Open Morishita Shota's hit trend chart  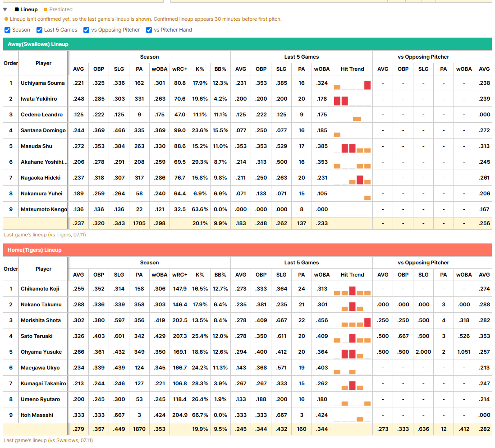(352, 321)
